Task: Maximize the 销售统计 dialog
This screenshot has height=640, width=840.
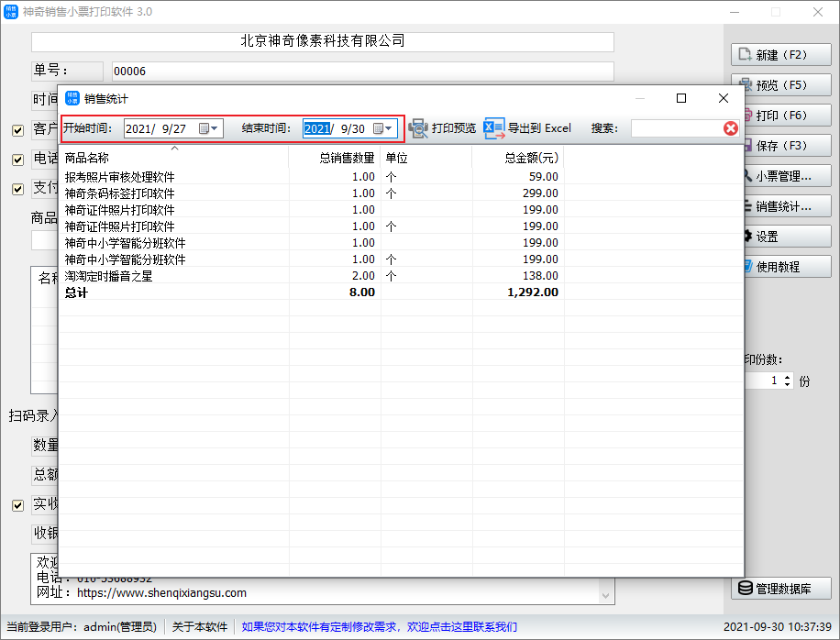Action: pos(680,98)
